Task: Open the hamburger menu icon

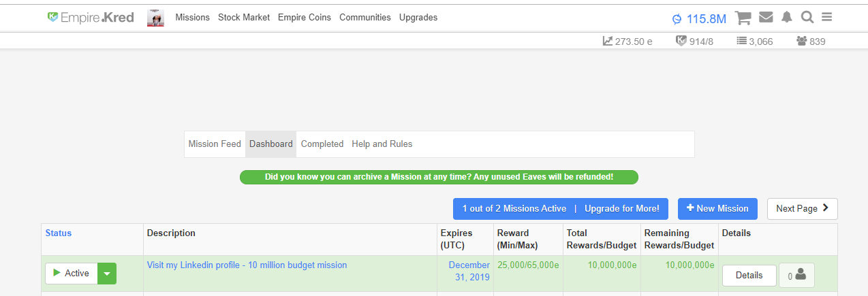Action: click(x=827, y=18)
